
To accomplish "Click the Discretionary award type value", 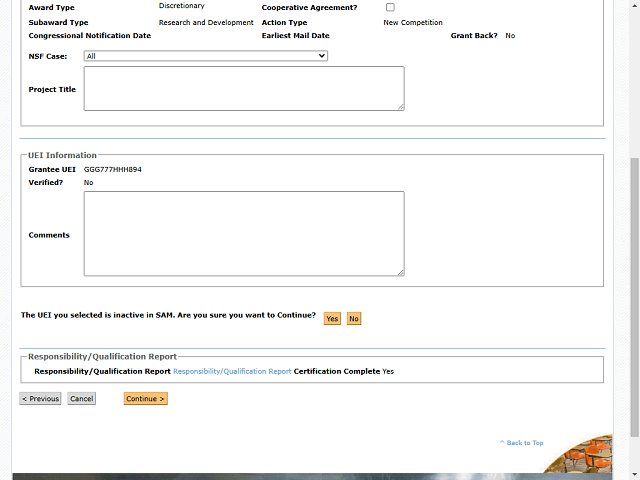I will 182,6.
